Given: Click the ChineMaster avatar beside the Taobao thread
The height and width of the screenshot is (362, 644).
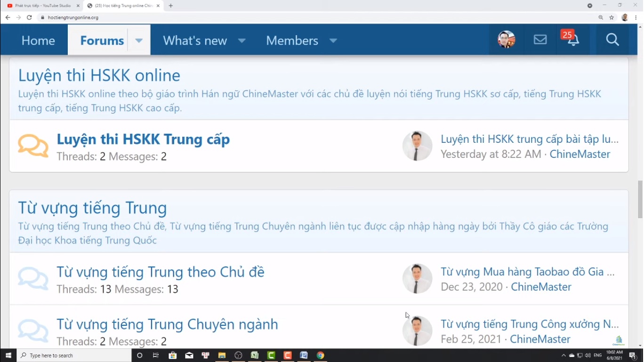Looking at the screenshot, I should click(417, 279).
